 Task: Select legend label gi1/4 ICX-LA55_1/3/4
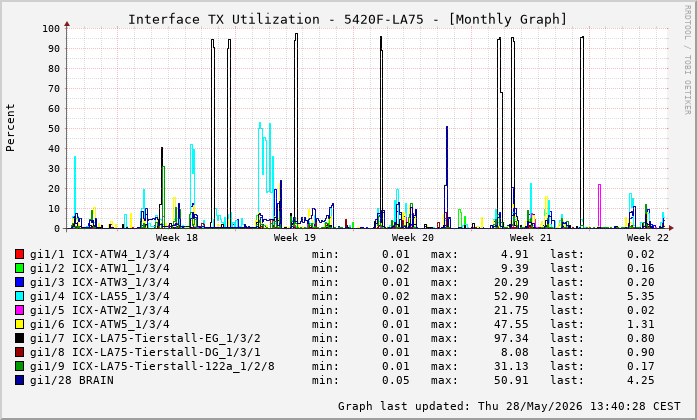100,296
